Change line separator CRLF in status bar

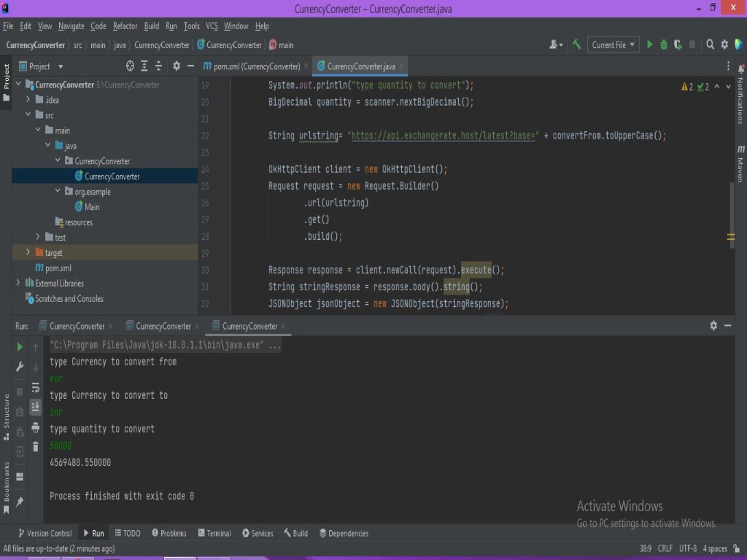pos(665,548)
